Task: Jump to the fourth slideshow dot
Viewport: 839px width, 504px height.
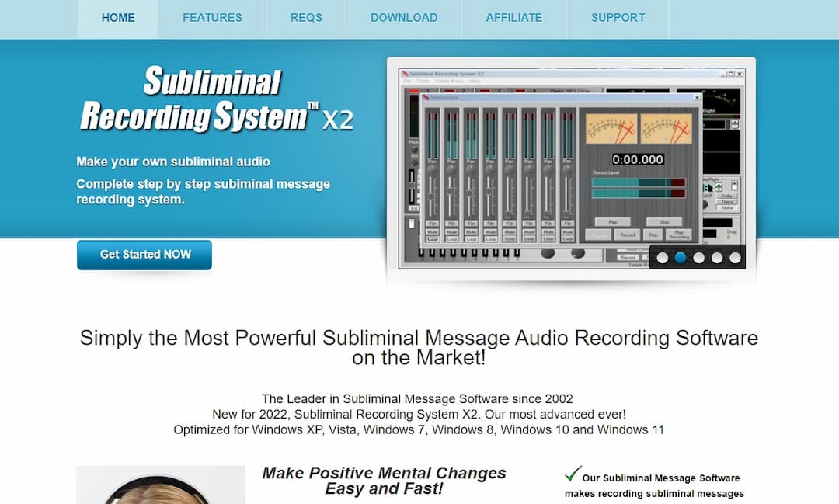Action: (x=717, y=258)
